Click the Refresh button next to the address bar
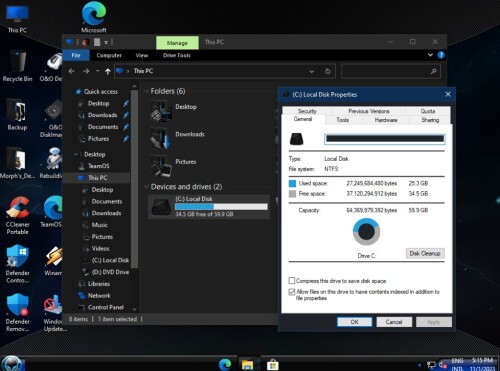This screenshot has width=500, height=371. click(328, 71)
